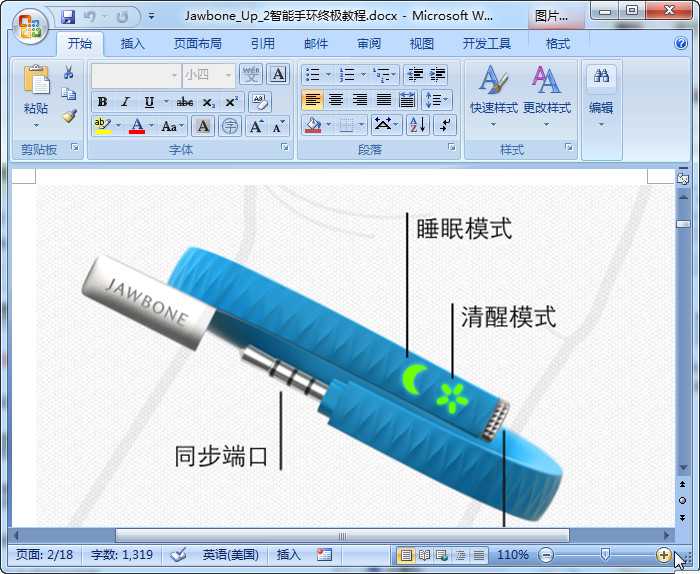This screenshot has width=700, height=574.
Task: Click the Find binoculars icon
Action: (x=601, y=76)
